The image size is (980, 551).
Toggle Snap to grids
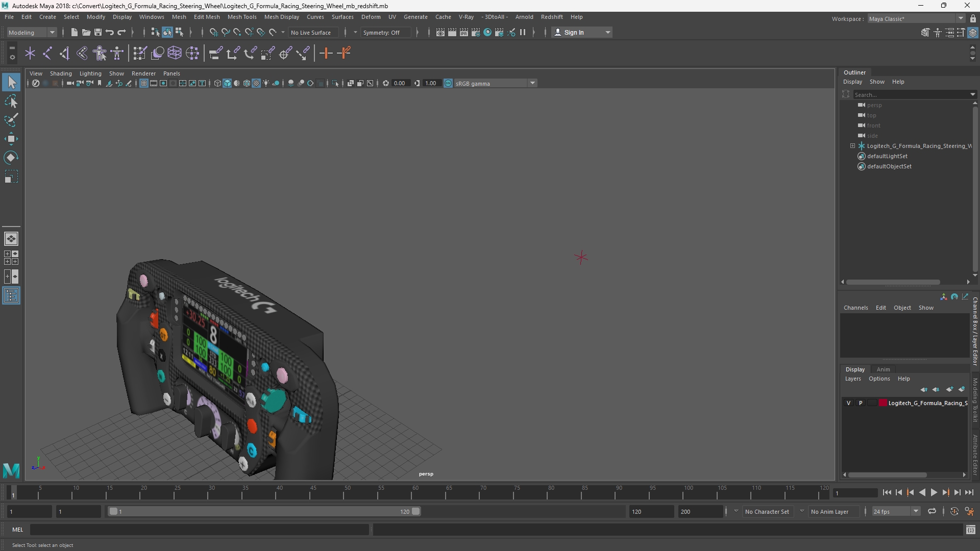213,32
